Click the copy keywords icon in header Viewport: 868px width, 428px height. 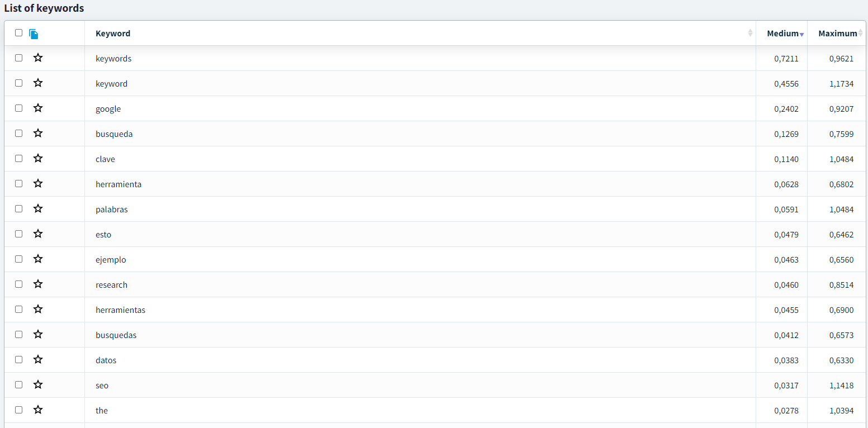pos(34,34)
